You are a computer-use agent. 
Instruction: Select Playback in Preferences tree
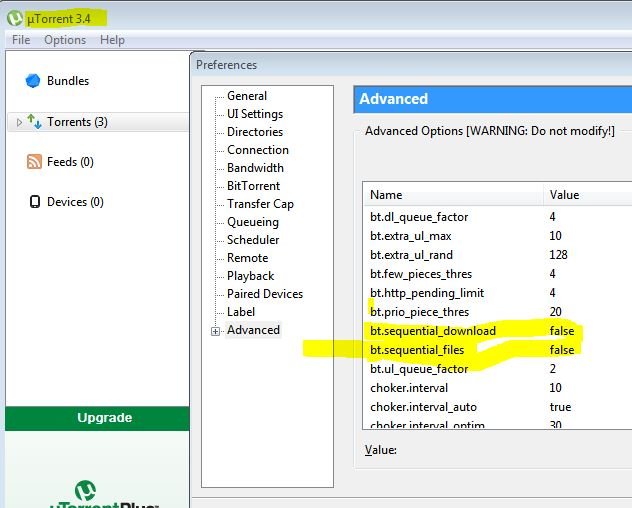pos(250,276)
